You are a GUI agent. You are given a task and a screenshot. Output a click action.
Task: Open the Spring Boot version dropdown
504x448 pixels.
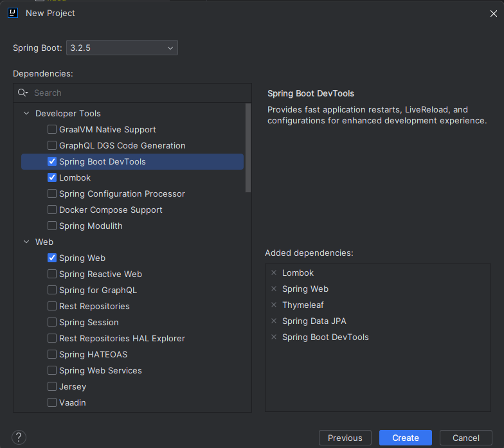(122, 48)
